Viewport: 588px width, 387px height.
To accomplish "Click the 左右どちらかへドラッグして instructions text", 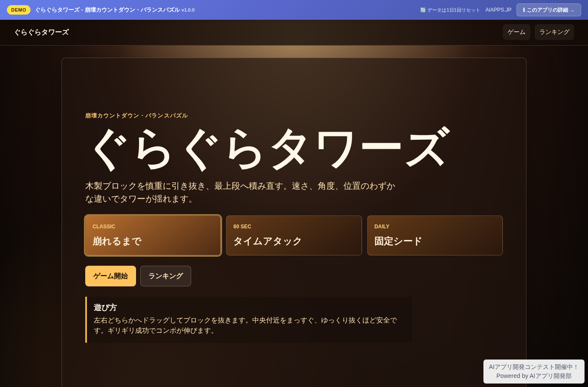I will [x=245, y=326].
